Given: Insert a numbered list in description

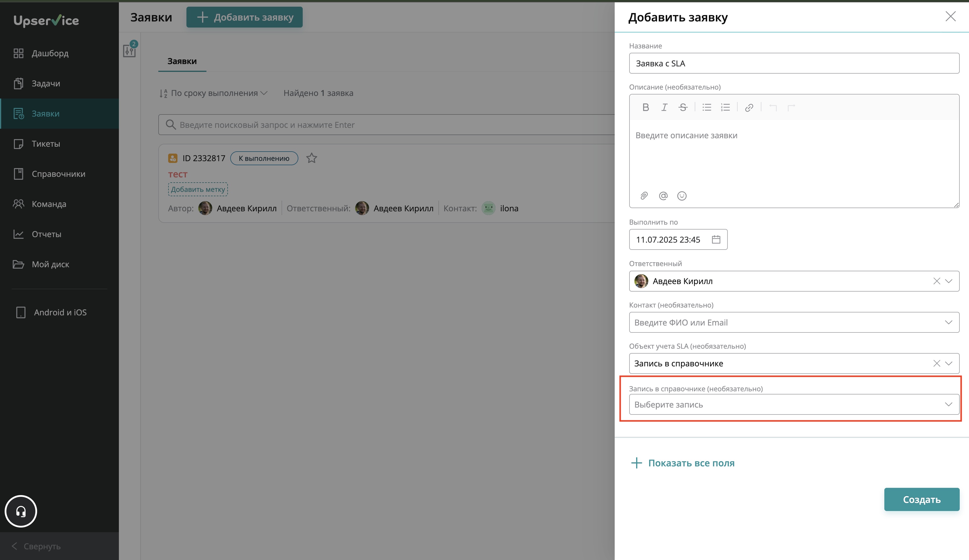Looking at the screenshot, I should pyautogui.click(x=725, y=107).
